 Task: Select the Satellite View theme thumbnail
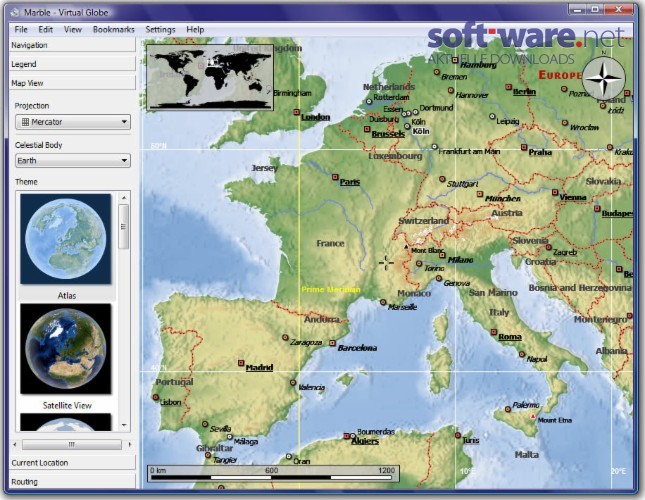(65, 349)
